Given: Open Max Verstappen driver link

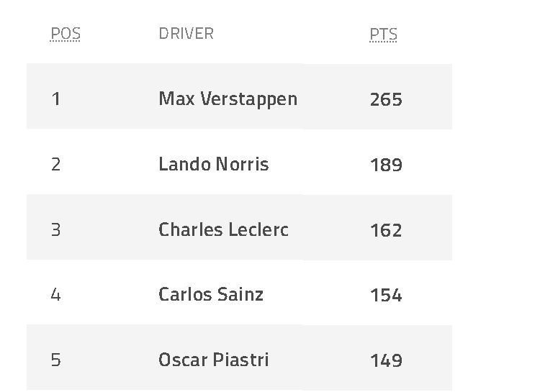Looking at the screenshot, I should (x=228, y=99).
